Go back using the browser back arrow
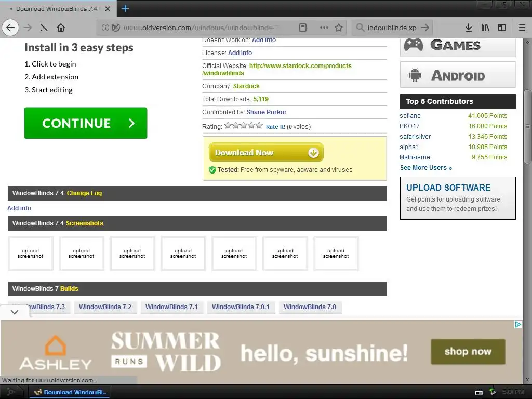This screenshot has height=399, width=532. (10, 28)
